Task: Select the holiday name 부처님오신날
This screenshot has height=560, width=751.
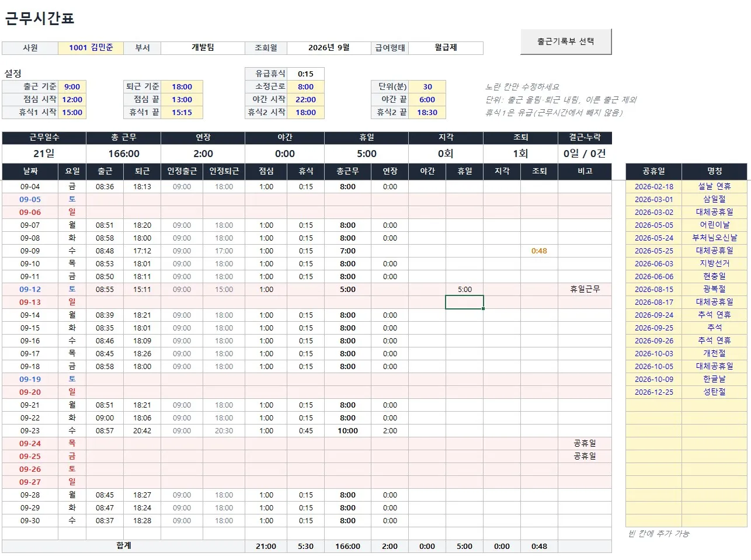Action: click(715, 238)
